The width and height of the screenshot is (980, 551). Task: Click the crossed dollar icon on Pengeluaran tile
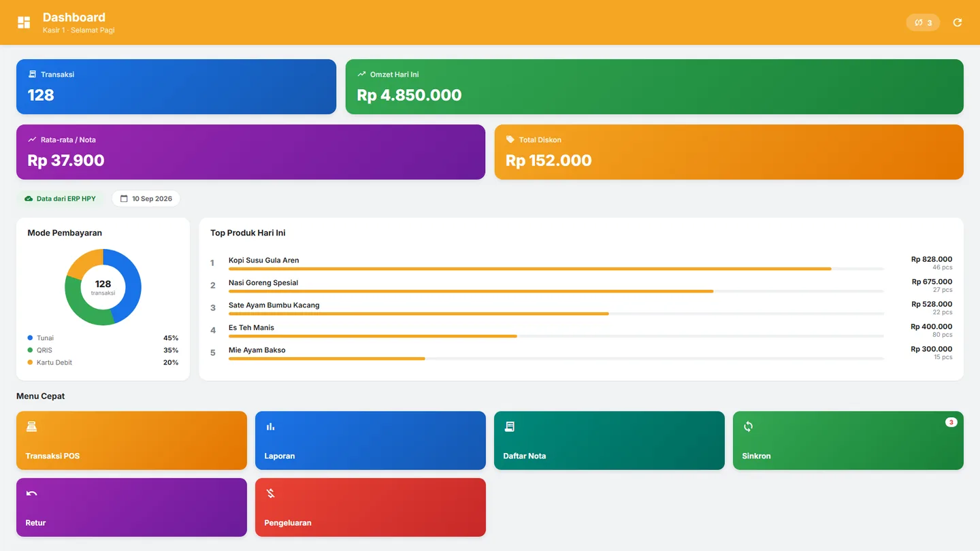(270, 493)
